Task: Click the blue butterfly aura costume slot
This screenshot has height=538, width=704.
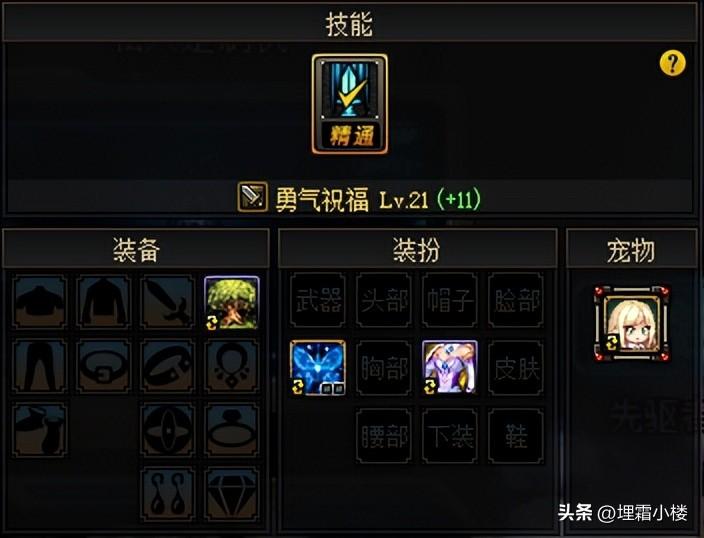Action: 318,368
